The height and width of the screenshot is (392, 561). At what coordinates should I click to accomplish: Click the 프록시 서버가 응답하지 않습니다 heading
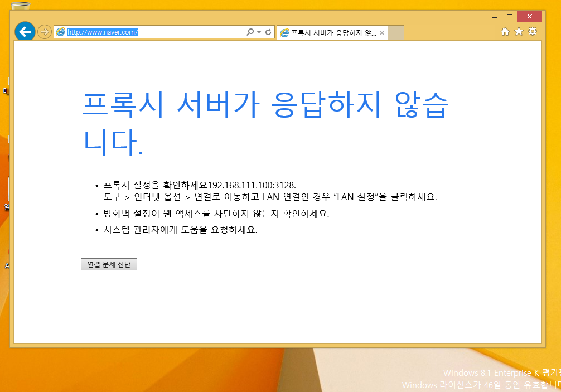click(265, 123)
